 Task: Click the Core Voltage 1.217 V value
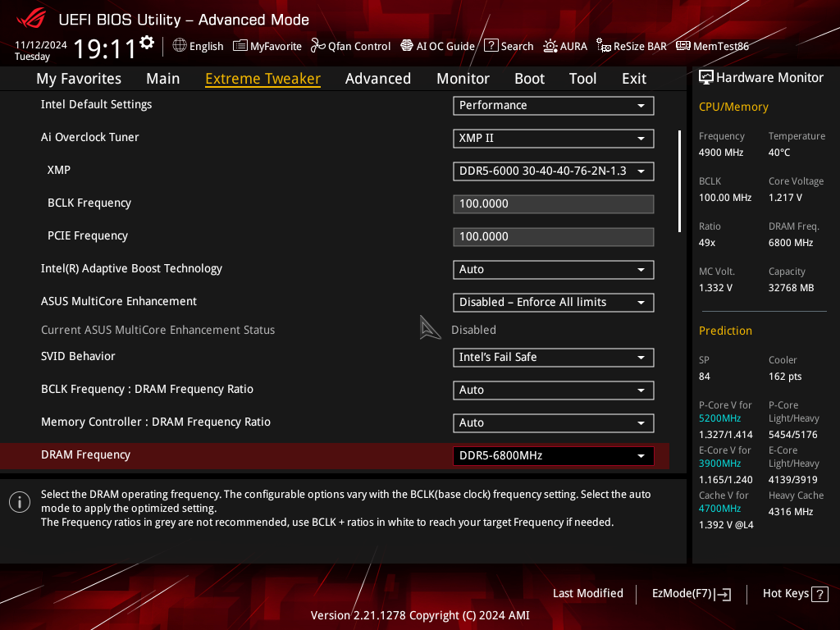click(785, 198)
